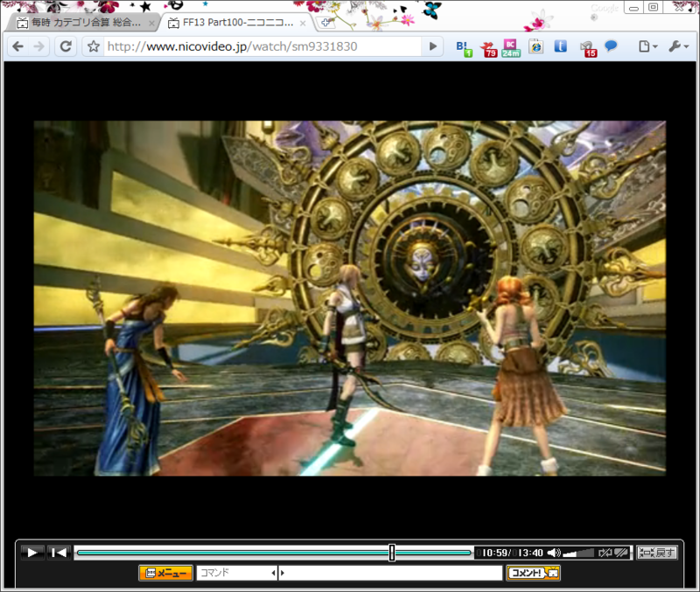This screenshot has width=700, height=592.
Task: Mute the video volume via speaker icon
Action: [553, 552]
